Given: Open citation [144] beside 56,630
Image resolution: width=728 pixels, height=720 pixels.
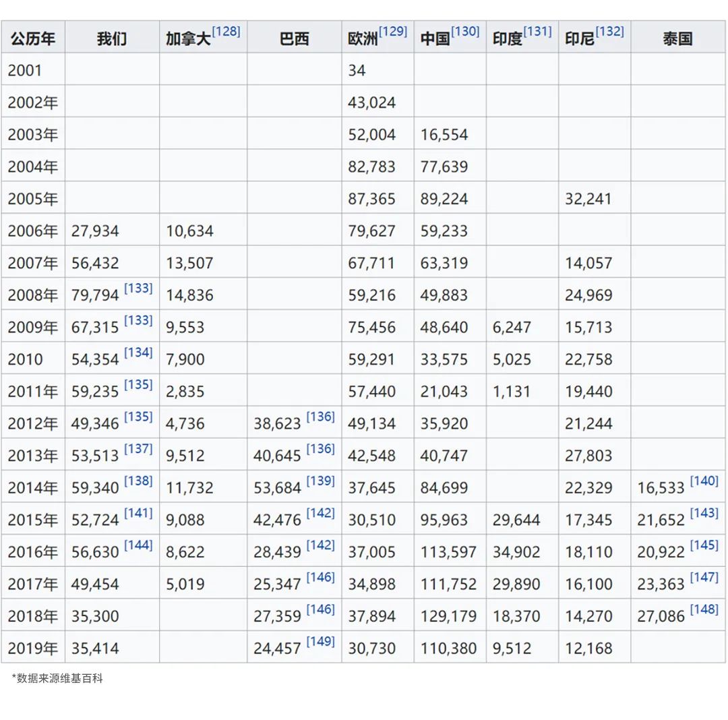Looking at the screenshot, I should pyautogui.click(x=138, y=545).
